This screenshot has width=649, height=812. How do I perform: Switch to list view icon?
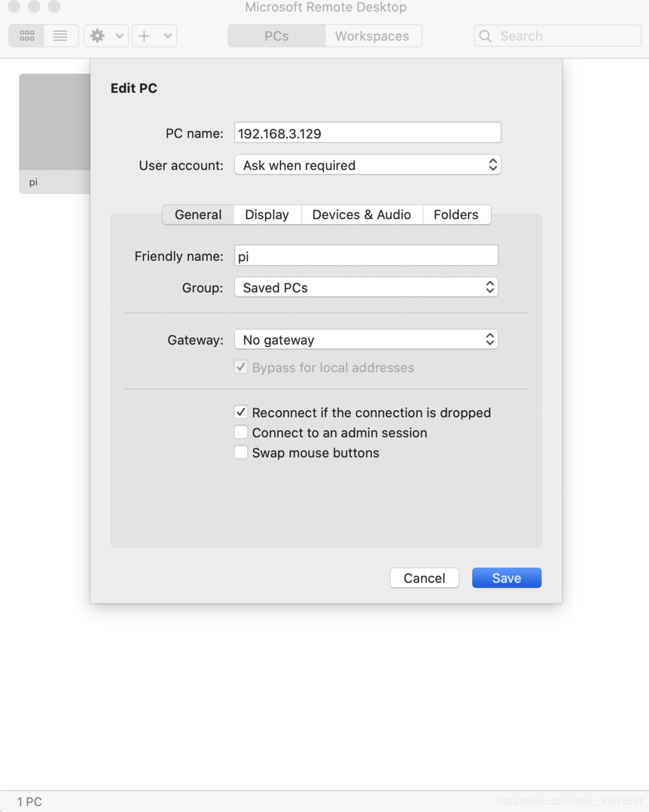click(x=61, y=36)
